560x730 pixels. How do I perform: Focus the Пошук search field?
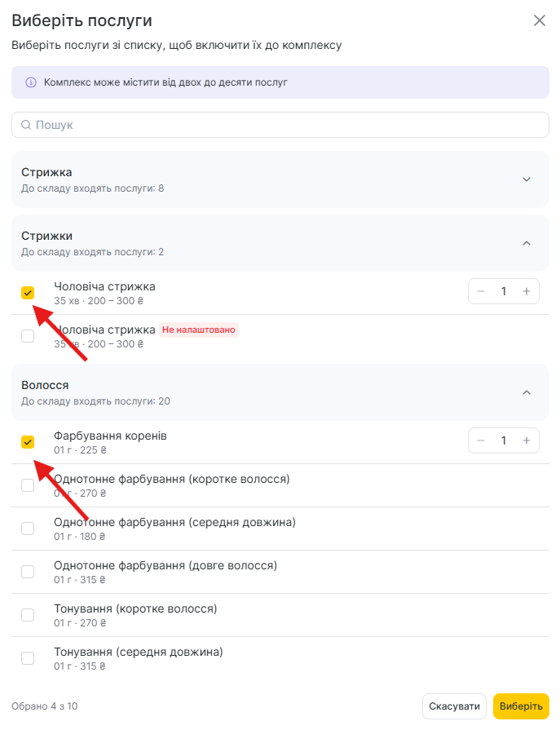[285, 125]
